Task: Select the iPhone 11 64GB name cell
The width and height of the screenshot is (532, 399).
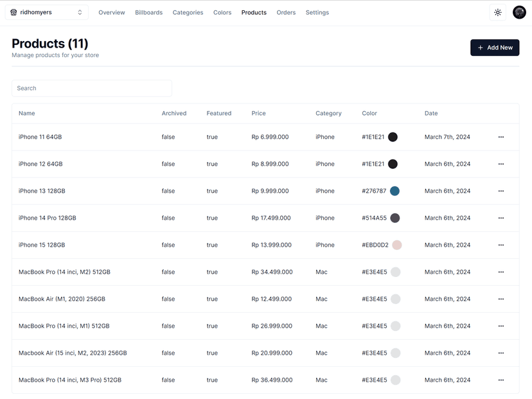Action: (x=40, y=137)
